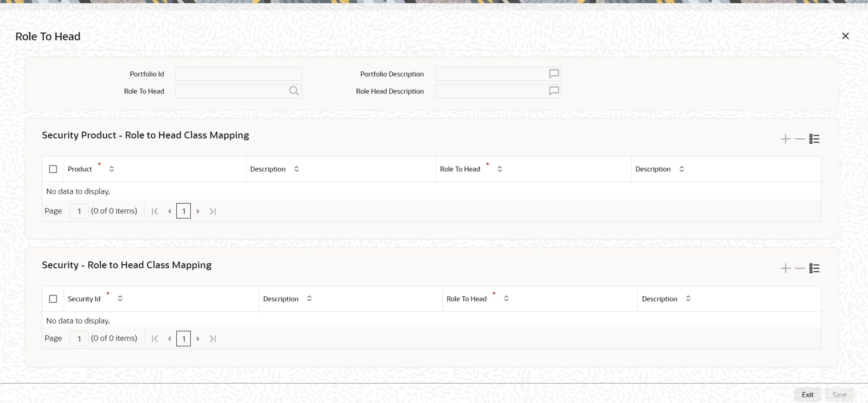Sort the Security Id column
Screen dimensions: 868x403
click(120, 298)
